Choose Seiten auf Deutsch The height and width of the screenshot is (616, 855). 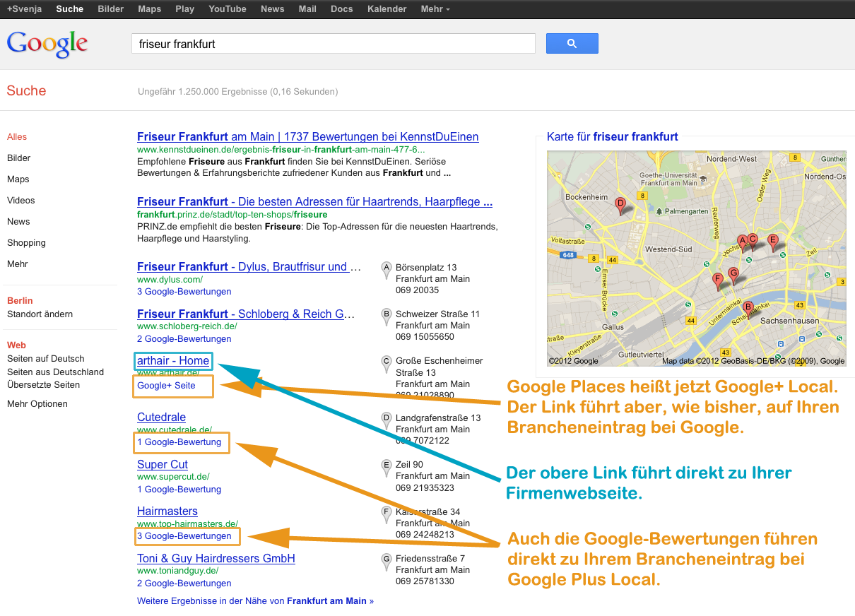[x=46, y=359]
